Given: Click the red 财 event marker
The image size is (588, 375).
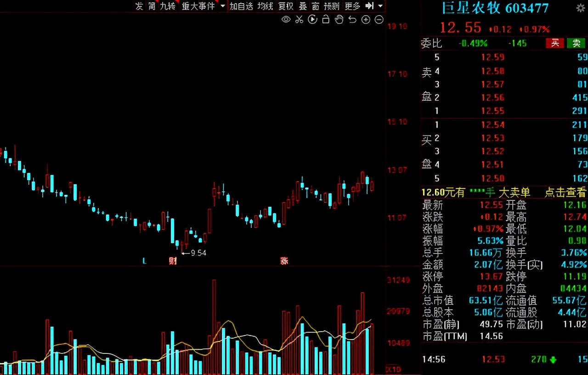Looking at the screenshot, I should 173,261.
